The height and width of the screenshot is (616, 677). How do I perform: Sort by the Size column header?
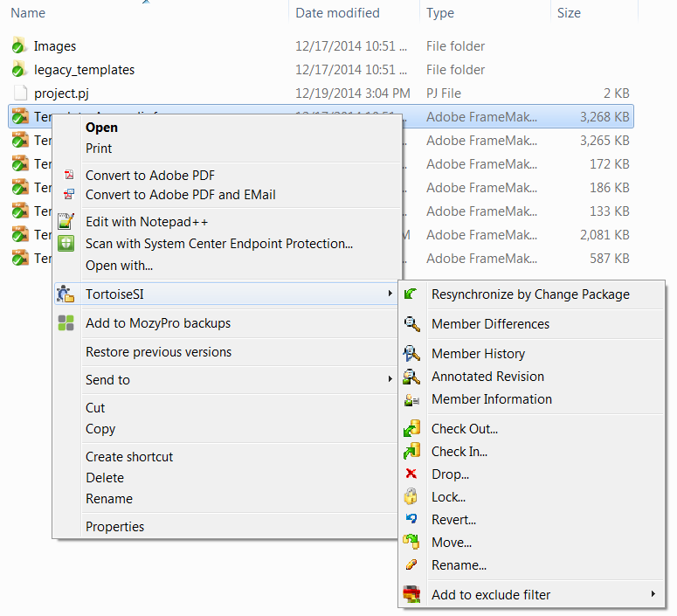pos(569,13)
